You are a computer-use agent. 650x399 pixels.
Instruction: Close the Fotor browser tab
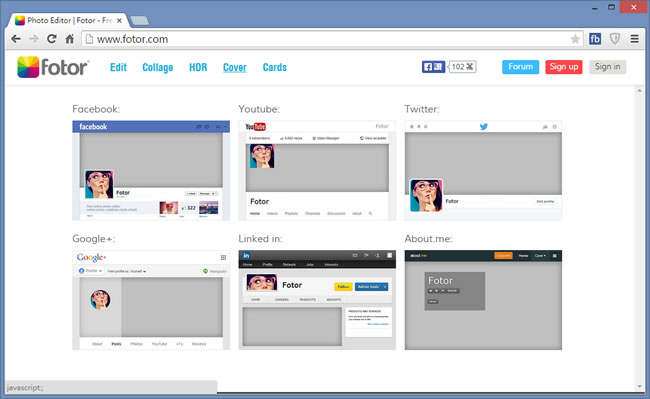point(119,20)
